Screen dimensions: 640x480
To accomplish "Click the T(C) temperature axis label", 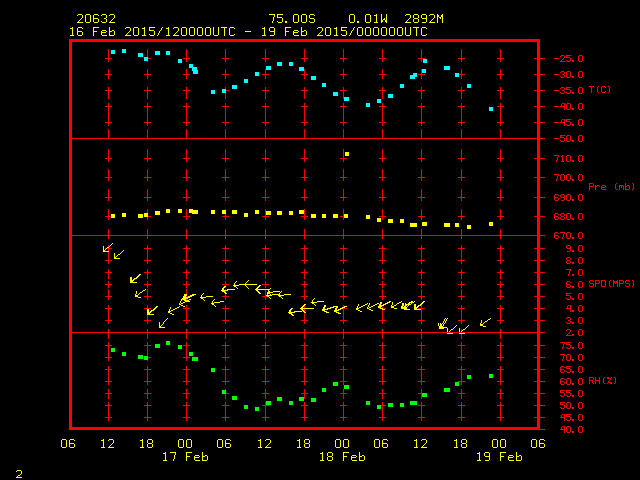I will (601, 89).
